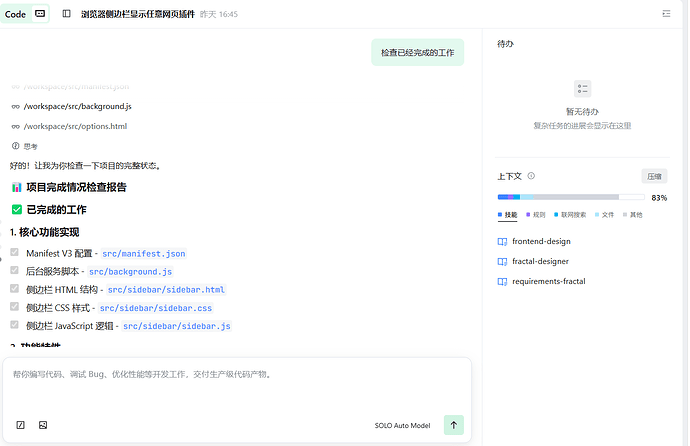Click the 昨天 16:45 timestamp

coord(219,15)
